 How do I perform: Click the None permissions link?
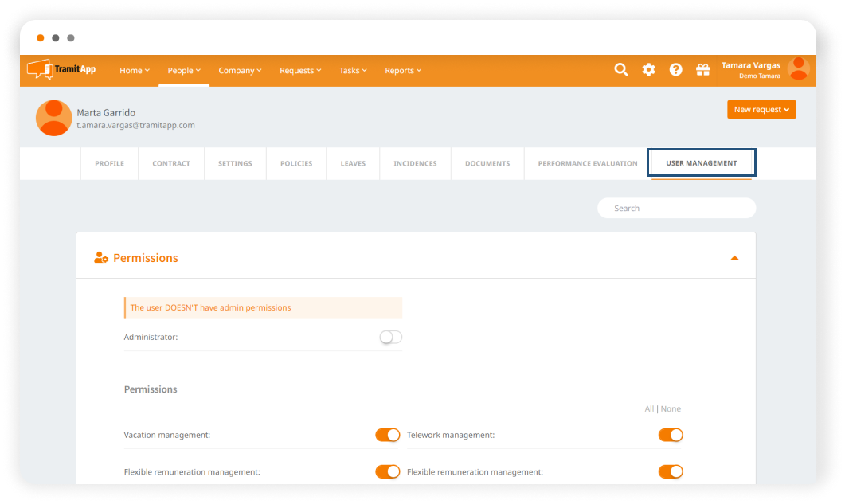coord(671,408)
